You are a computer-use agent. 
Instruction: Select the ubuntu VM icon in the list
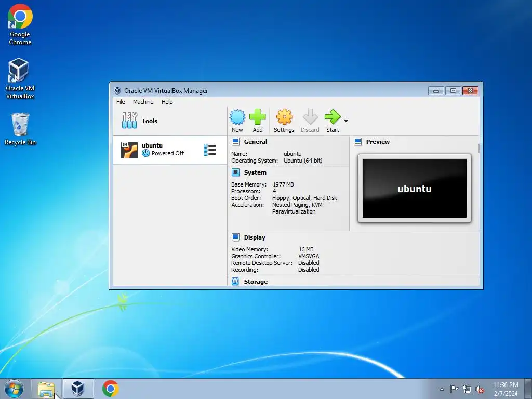[129, 150]
